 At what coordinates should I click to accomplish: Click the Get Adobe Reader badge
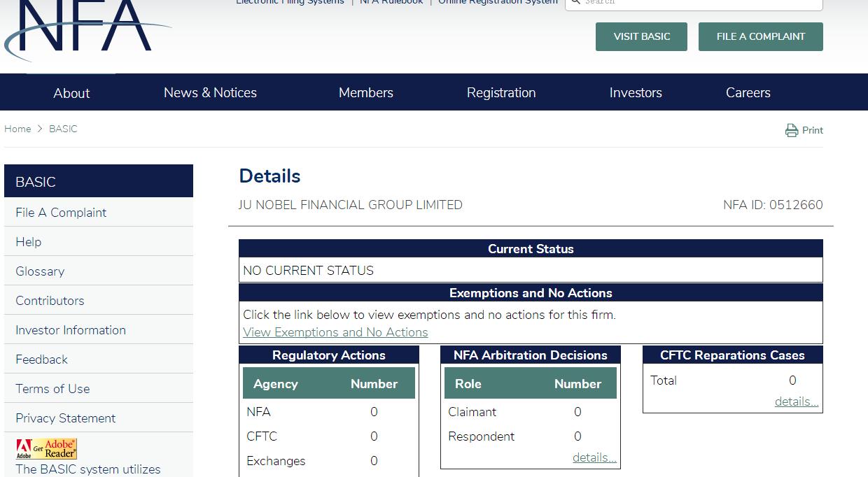[x=46, y=449]
